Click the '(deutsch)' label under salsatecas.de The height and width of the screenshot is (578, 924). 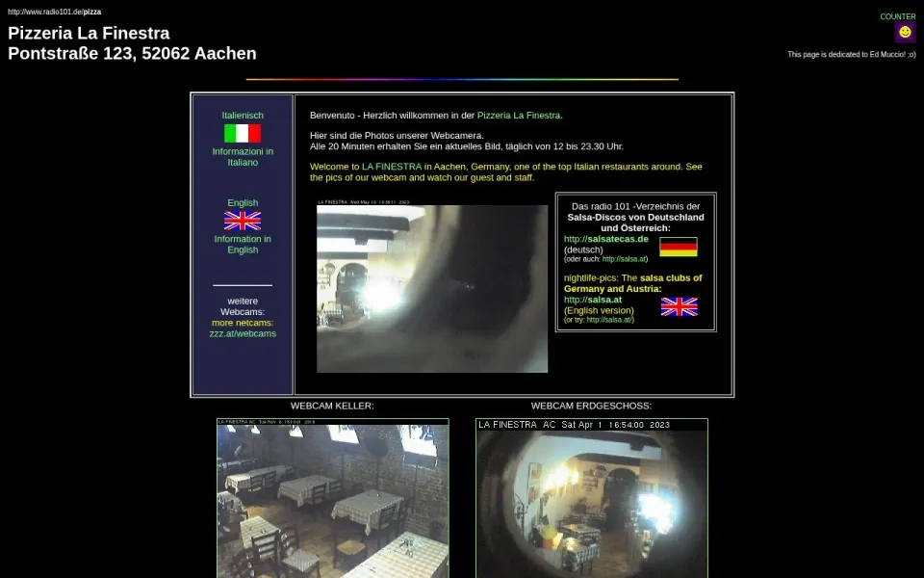583,250
